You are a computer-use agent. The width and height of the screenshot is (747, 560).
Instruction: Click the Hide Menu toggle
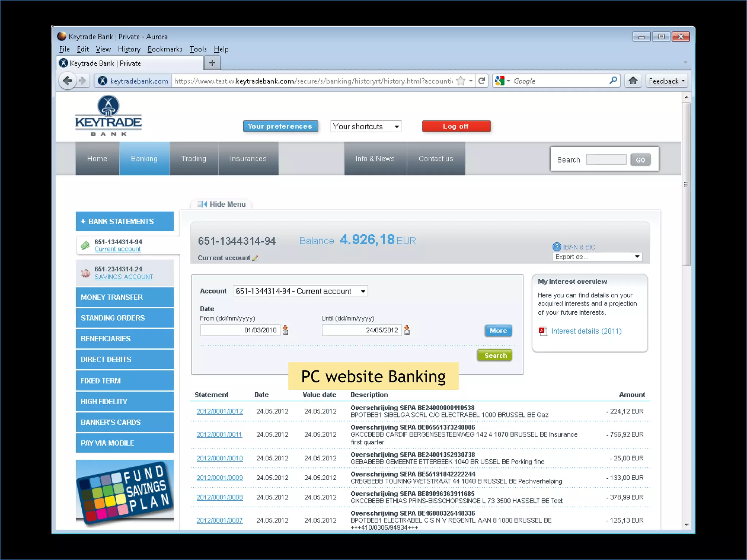[221, 204]
